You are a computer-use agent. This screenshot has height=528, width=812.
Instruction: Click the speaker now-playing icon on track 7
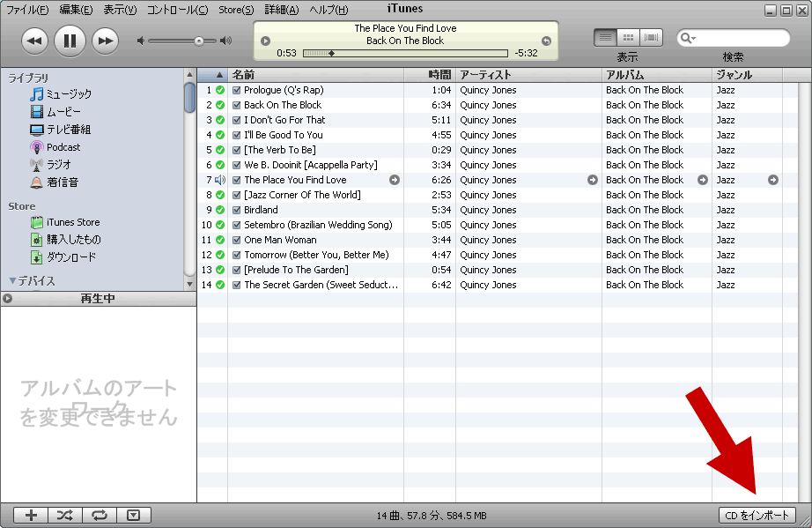point(220,180)
